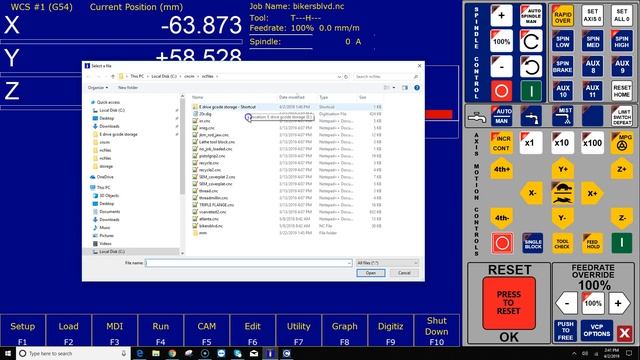This screenshot has height=360, width=640.
Task: Open Windows Start menu
Action: (8, 353)
